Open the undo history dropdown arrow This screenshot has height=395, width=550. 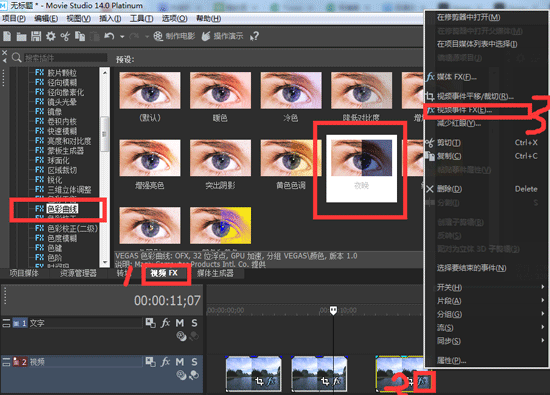coord(122,36)
